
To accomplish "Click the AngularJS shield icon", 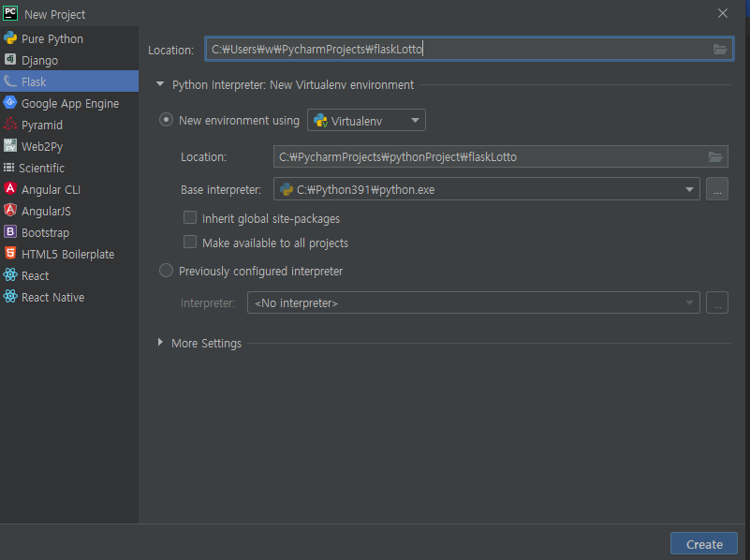I will click(10, 210).
